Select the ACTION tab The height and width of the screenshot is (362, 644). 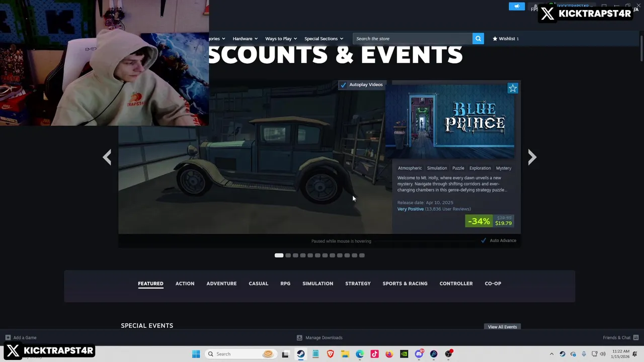185,284
